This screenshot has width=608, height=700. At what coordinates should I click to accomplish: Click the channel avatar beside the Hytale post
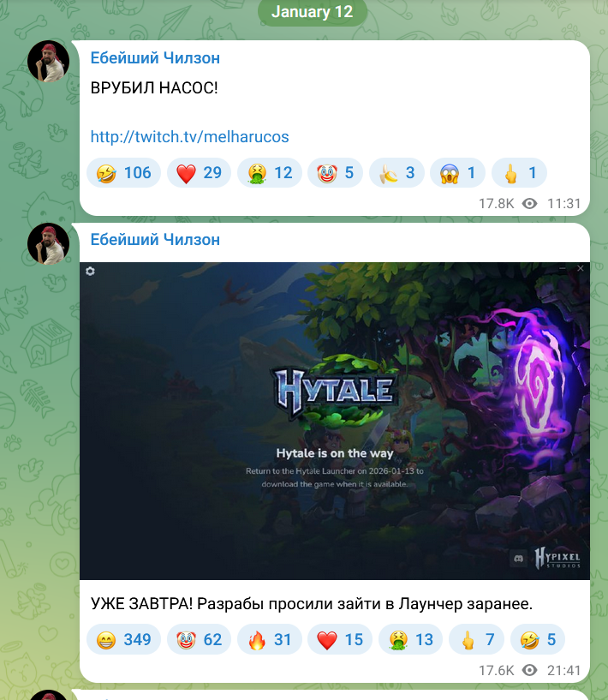[x=48, y=243]
